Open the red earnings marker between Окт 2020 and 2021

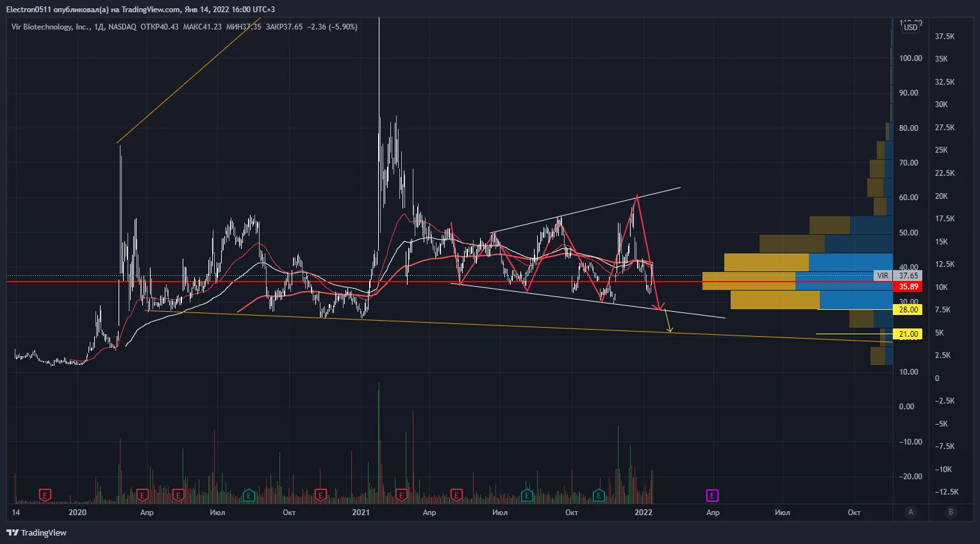(320, 495)
